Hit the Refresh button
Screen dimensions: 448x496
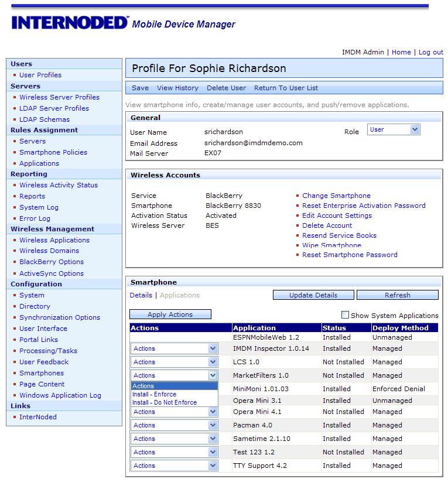[x=397, y=295]
